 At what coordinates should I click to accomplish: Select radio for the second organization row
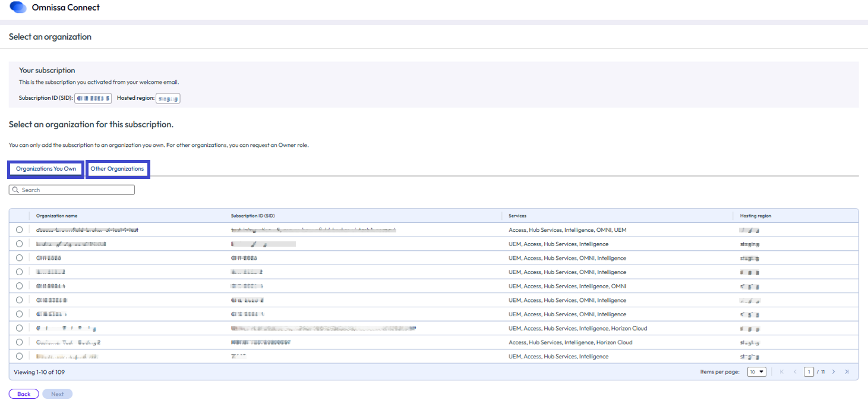[20, 244]
